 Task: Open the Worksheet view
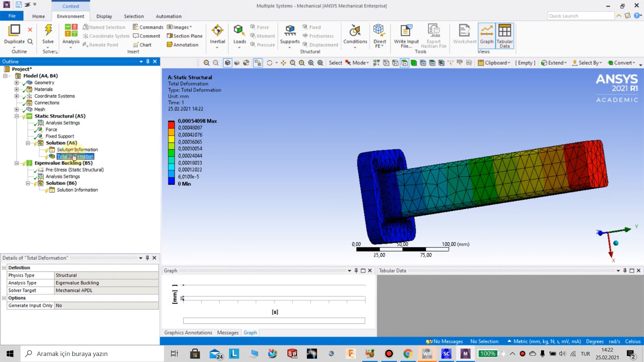coord(464,35)
